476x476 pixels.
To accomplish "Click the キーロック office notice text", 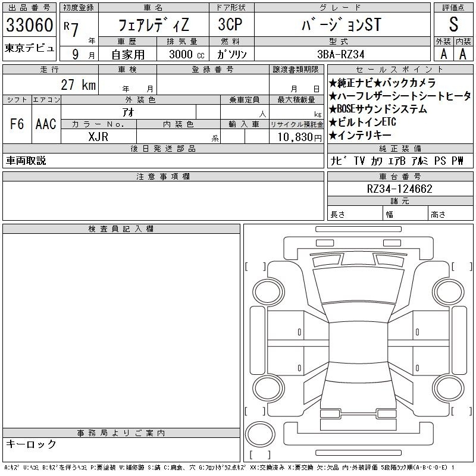I will 32,444.
